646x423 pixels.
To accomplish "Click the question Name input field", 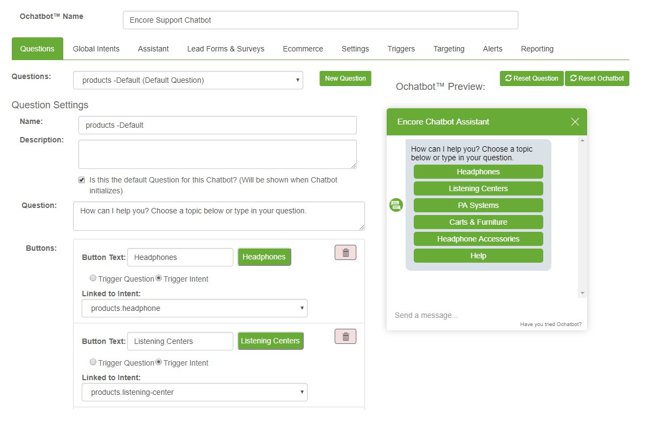I will pos(218,125).
